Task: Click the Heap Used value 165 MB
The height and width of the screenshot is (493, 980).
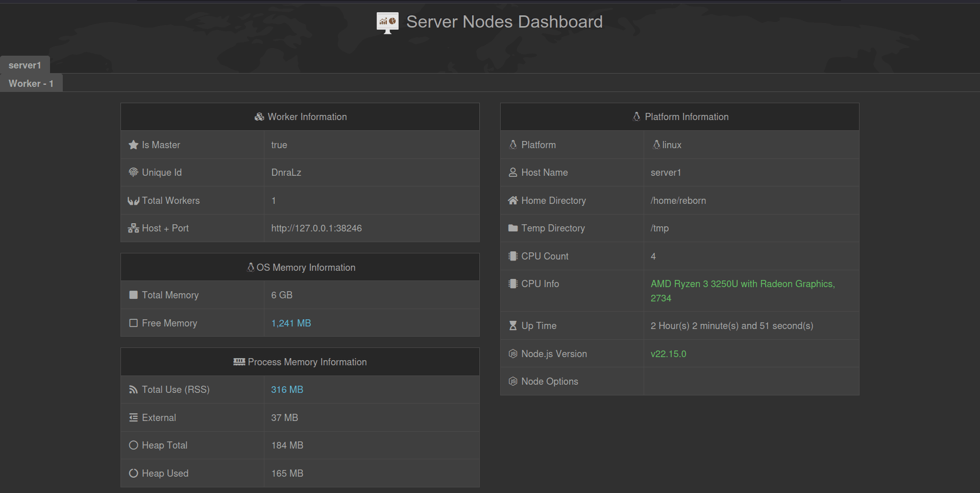Action: (x=287, y=474)
